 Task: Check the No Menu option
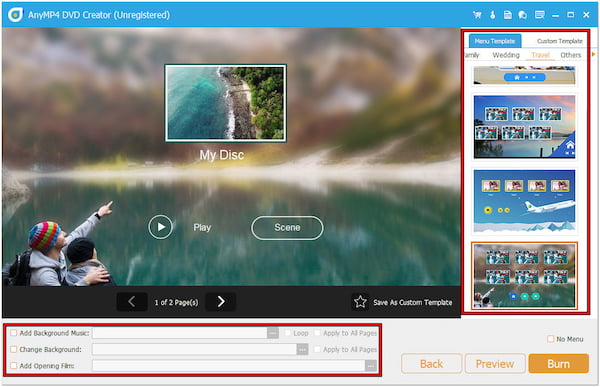coord(550,339)
